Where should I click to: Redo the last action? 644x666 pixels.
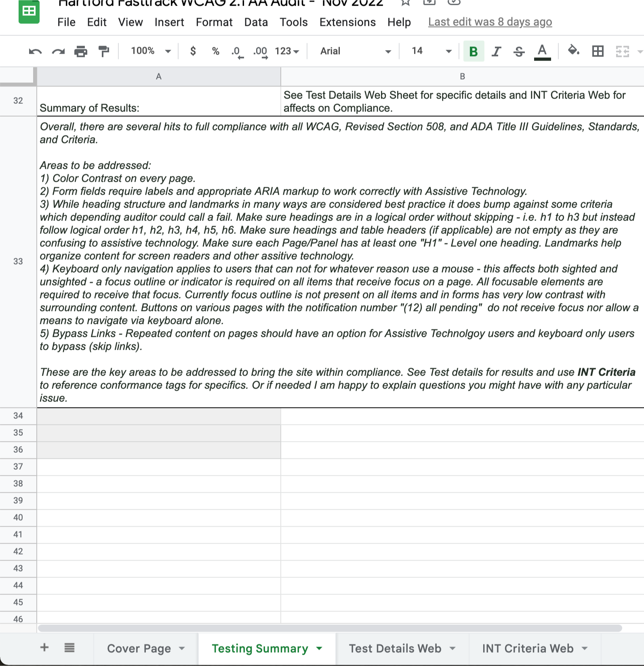click(x=58, y=51)
